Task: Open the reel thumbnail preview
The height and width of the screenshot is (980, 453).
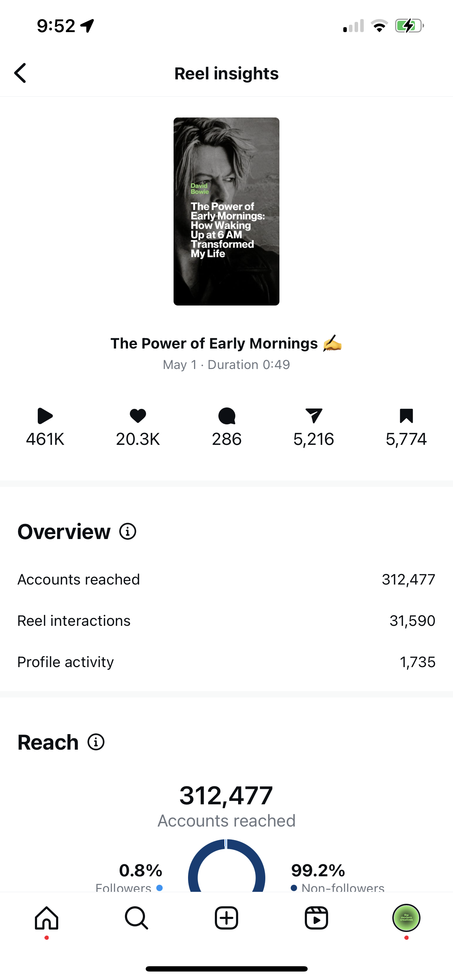Action: [x=226, y=211]
